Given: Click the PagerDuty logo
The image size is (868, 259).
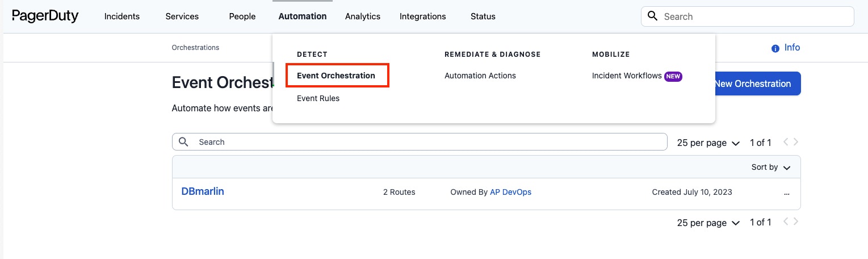Looking at the screenshot, I should coord(45,16).
